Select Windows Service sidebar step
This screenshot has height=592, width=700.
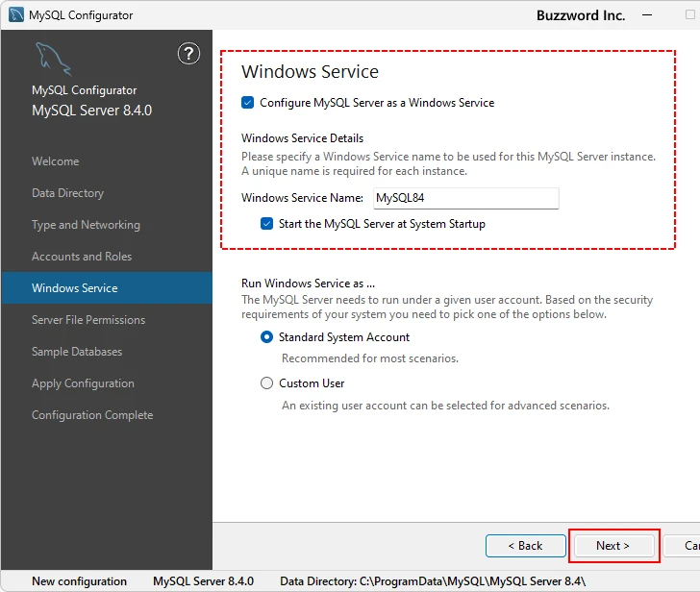tap(107, 287)
